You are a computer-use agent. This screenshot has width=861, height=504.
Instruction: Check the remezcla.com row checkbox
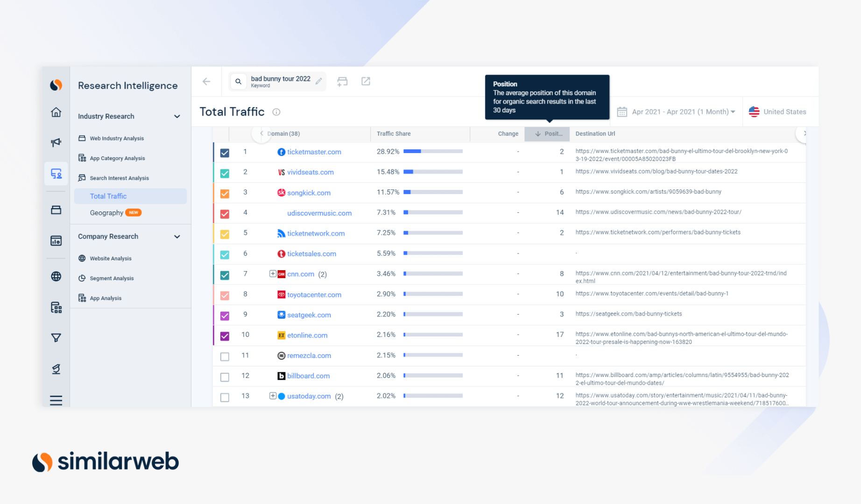225,357
